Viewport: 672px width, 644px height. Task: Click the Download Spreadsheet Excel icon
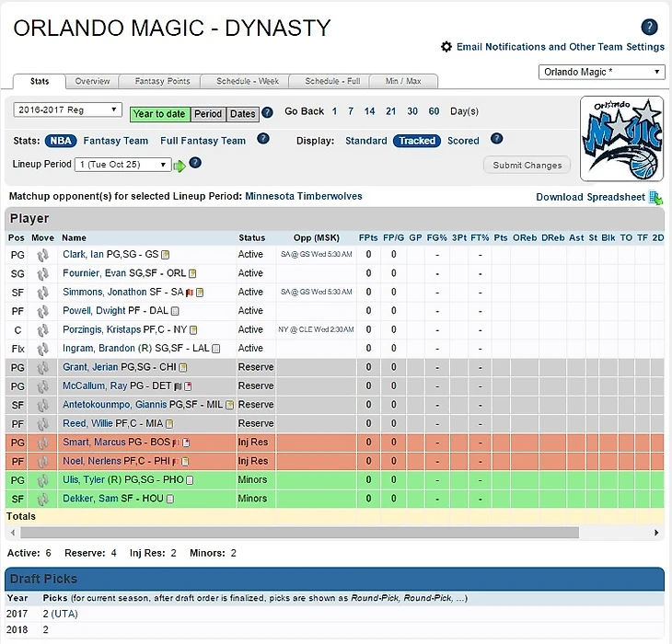(x=655, y=198)
